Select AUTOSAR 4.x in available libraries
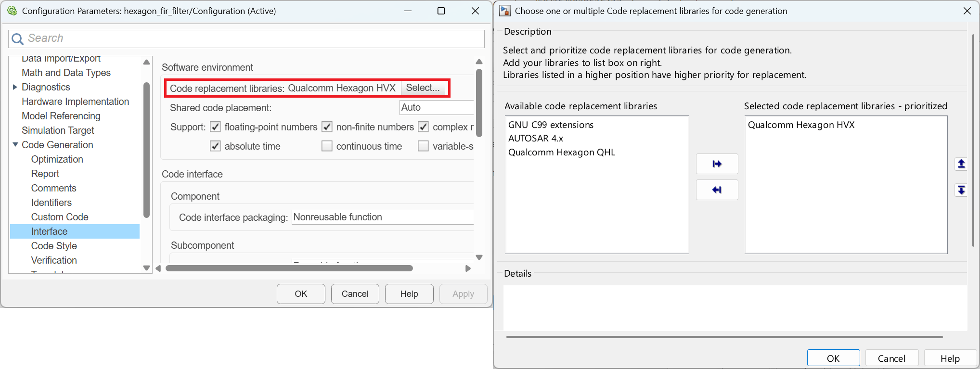The width and height of the screenshot is (980, 369). click(536, 139)
